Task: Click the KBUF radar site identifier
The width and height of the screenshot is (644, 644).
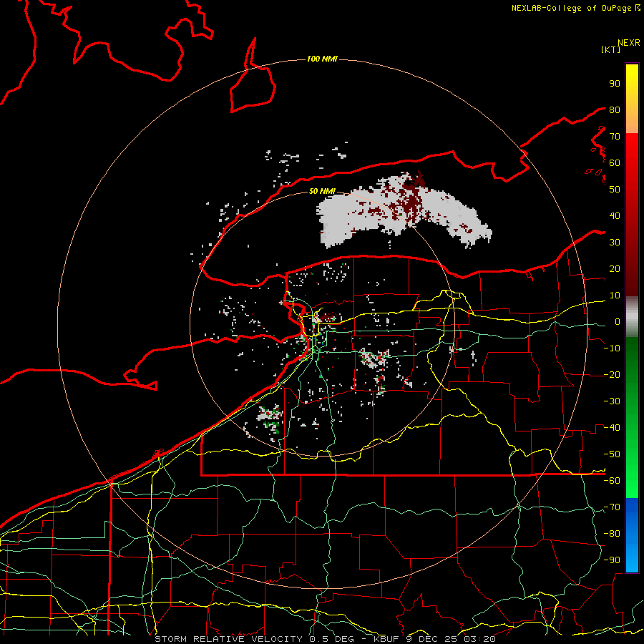Action: pos(387,639)
